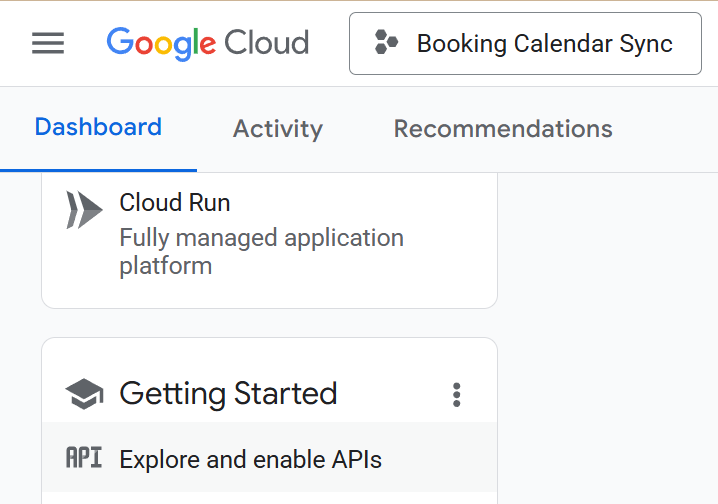Screen dimensions: 718x504
Task: Click the Getting Started heading text
Action: click(x=228, y=394)
